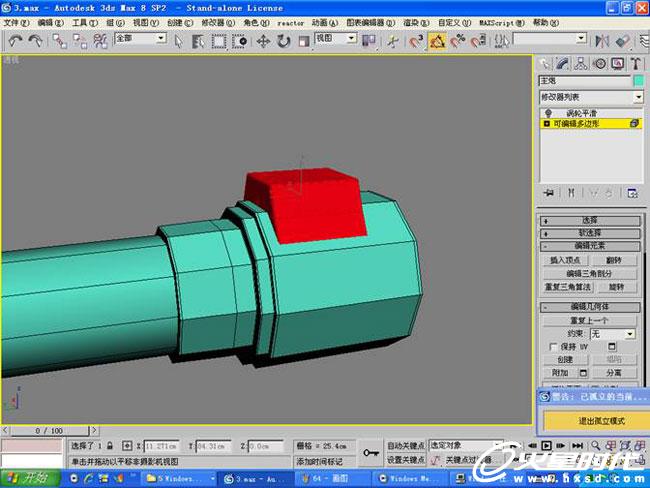Activate the Select Object arrow tool

[x=178, y=41]
